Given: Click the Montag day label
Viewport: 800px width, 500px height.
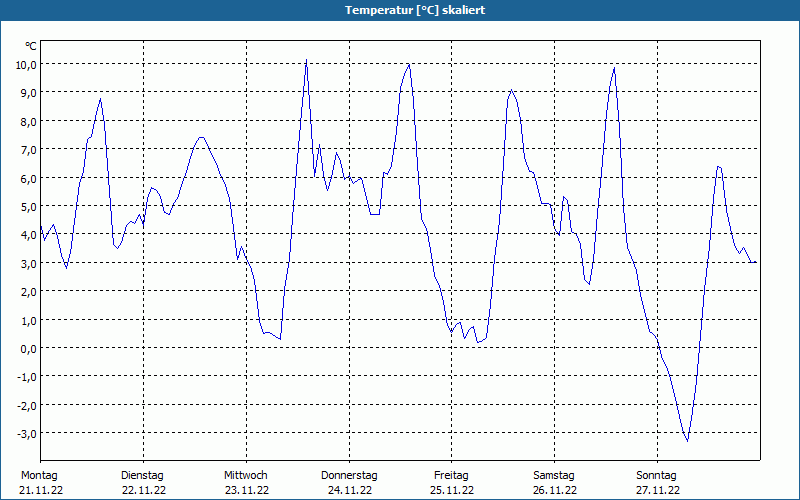Looking at the screenshot, I should tap(39, 476).
